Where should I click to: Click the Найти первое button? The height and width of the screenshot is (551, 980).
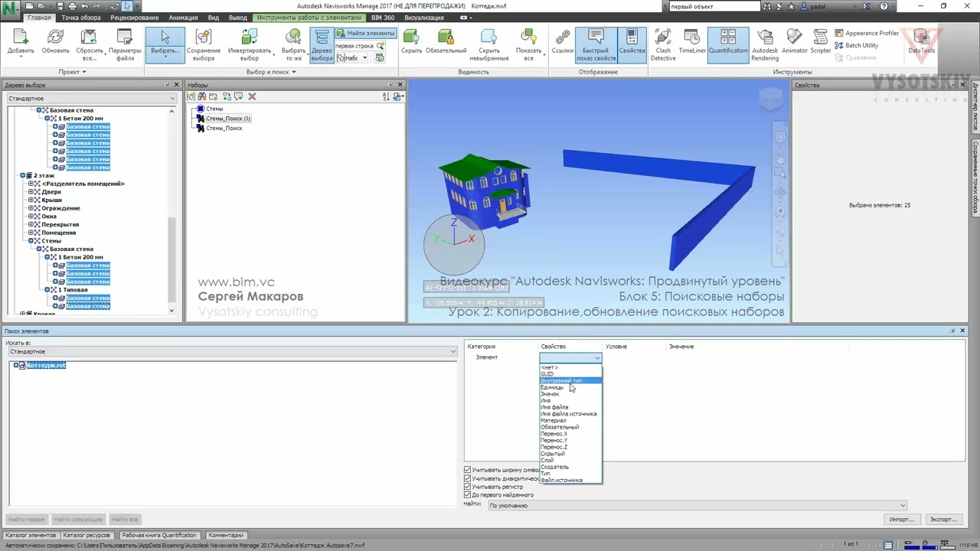coord(26,519)
